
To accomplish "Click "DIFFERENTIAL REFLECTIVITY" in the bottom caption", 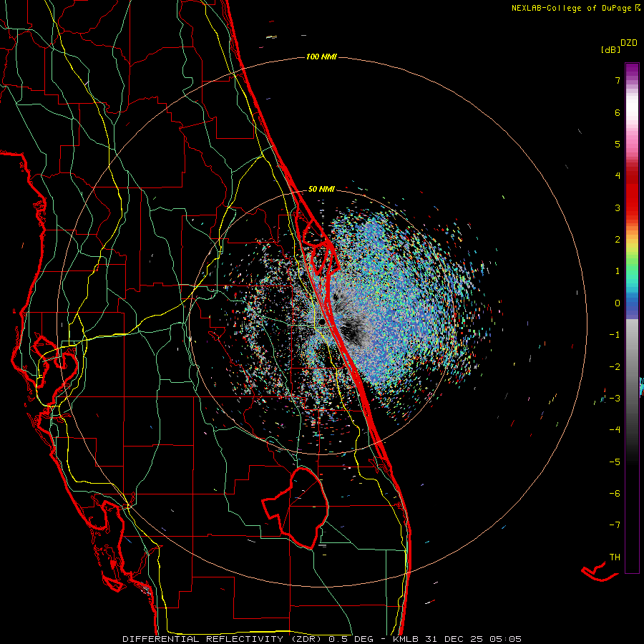I will click(203, 639).
